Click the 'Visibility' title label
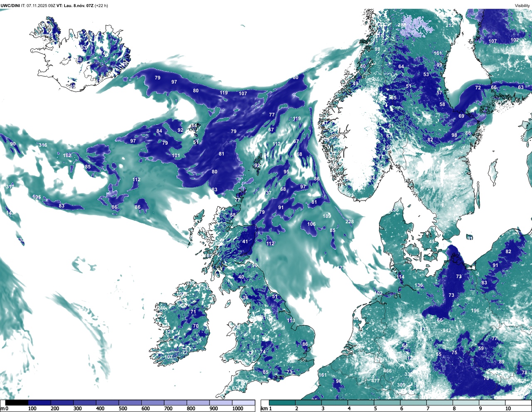 tap(522, 6)
